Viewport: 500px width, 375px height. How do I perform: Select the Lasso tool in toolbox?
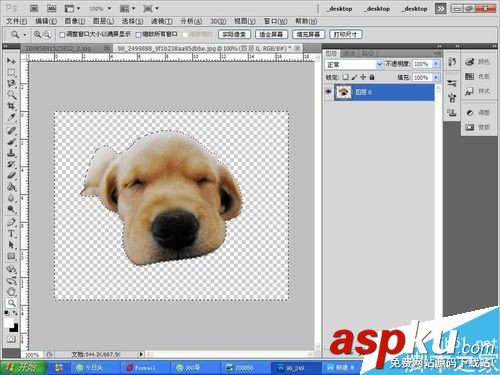click(x=11, y=83)
